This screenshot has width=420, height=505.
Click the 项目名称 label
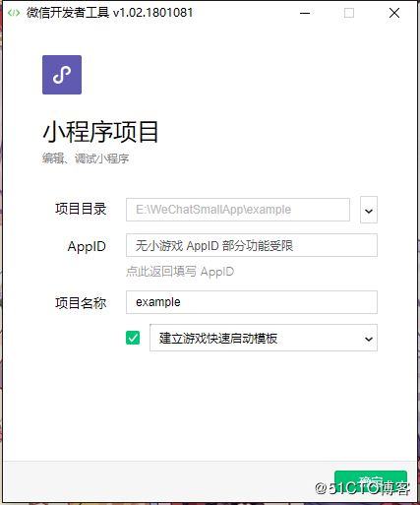81,303
